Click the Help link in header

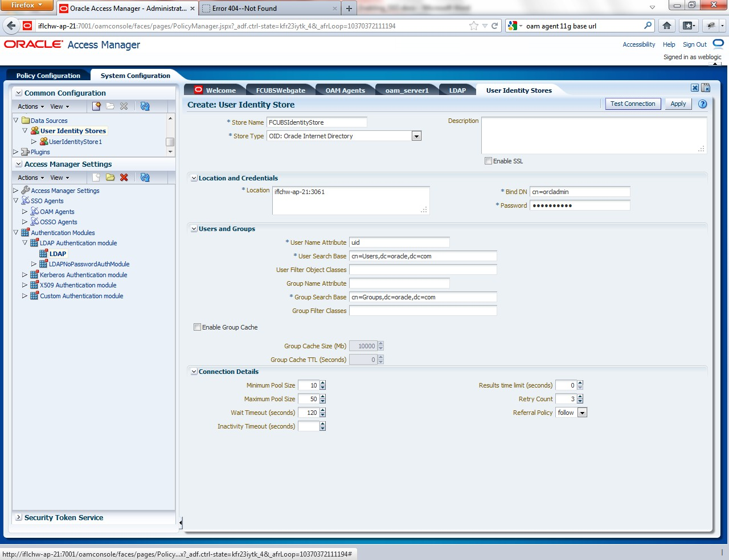click(x=669, y=44)
